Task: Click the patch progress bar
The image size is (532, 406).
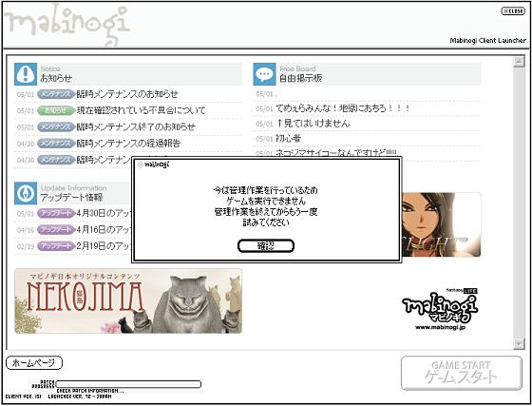Action: click(x=128, y=384)
